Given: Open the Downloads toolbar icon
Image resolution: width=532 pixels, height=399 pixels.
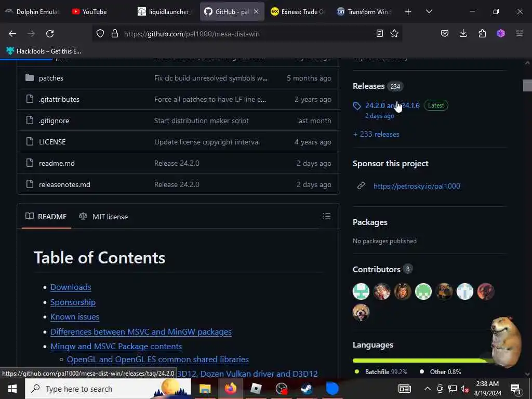Looking at the screenshot, I should tap(463, 34).
